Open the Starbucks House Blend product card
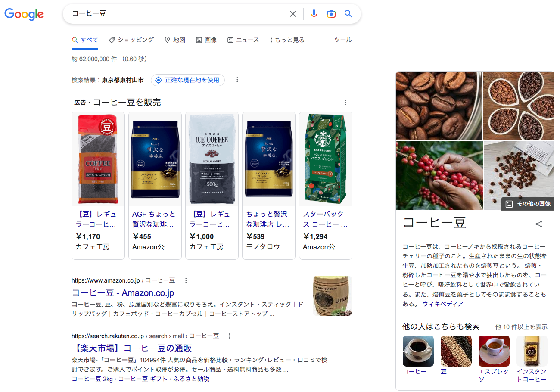The width and height of the screenshot is (560, 392). click(326, 186)
